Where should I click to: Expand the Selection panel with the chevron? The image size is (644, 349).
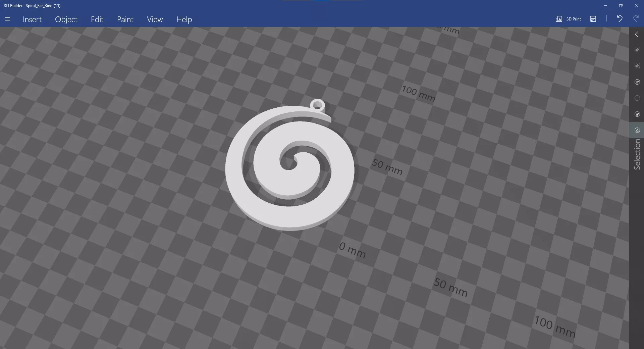[637, 34]
